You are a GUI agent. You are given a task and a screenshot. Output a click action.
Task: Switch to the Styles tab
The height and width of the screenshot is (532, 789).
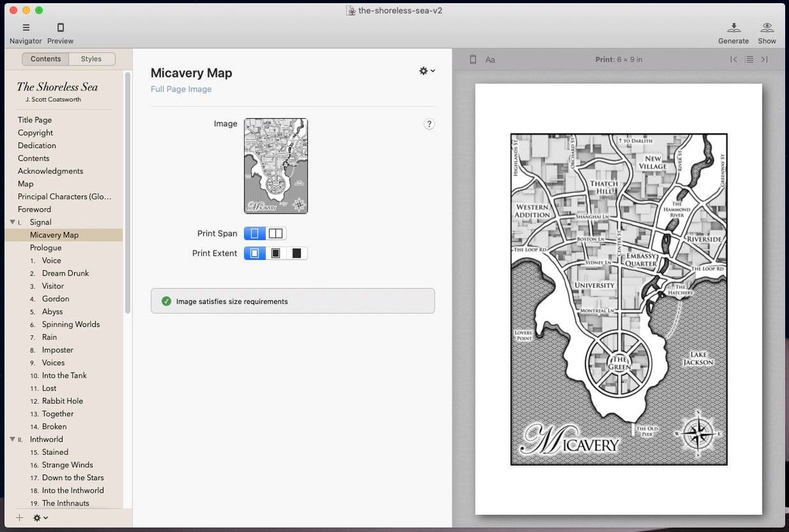pyautogui.click(x=91, y=59)
